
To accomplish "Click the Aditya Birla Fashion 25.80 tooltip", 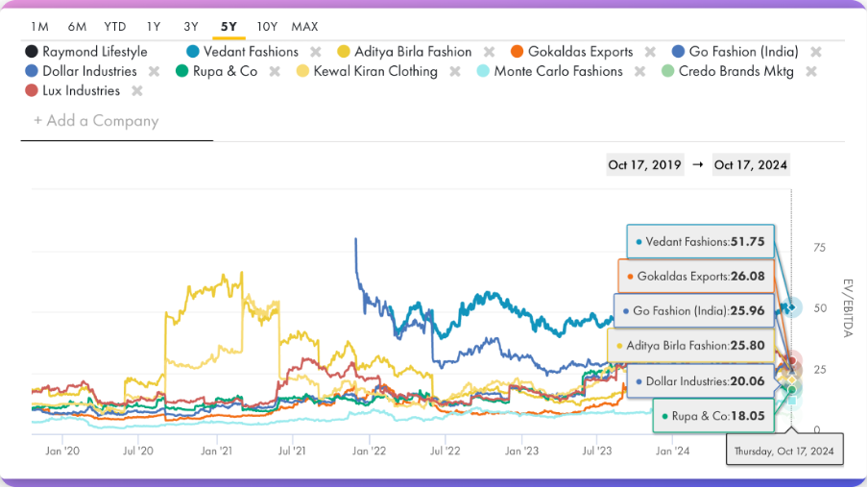I will pyautogui.click(x=691, y=346).
